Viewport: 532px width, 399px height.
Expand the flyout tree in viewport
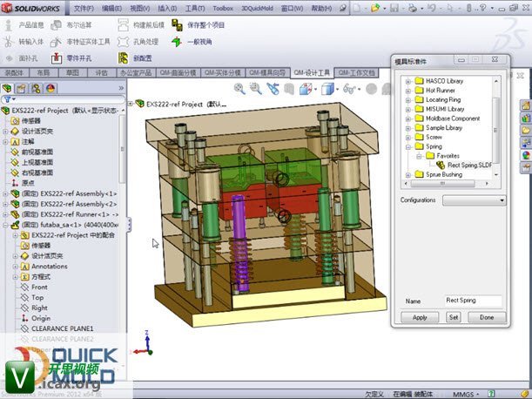click(x=130, y=104)
